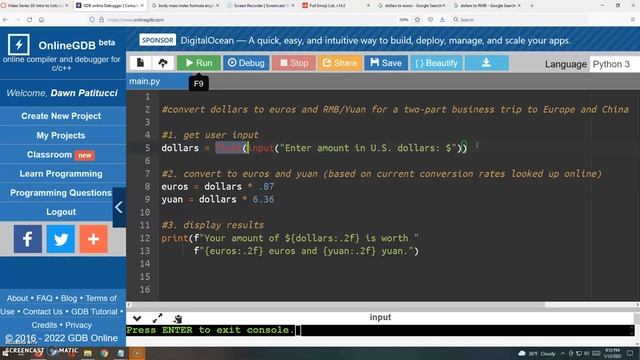Viewport: 640px width, 360px height.
Task: Switch to the Full Emoji List tab
Action: [x=336, y=6]
